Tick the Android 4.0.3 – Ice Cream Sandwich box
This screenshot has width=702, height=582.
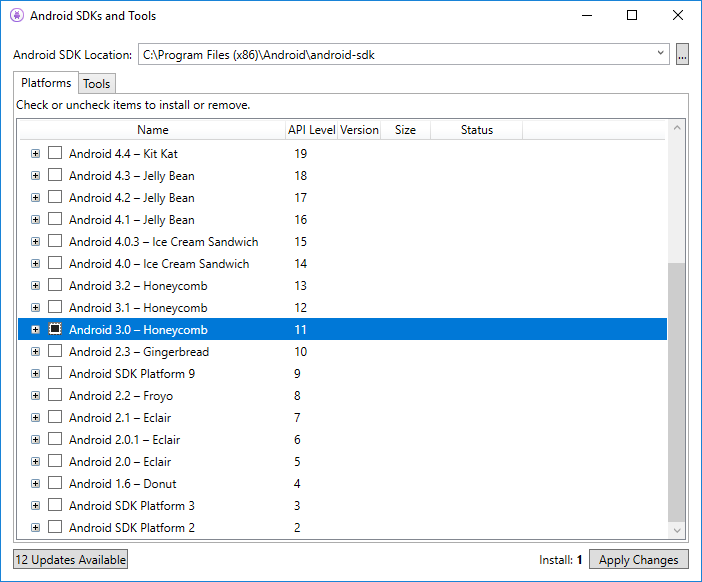pyautogui.click(x=55, y=241)
